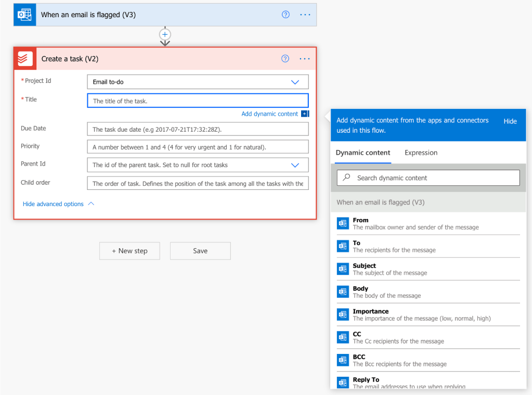The height and width of the screenshot is (395, 532).
Task: Open the ellipsis menu on the trigger step
Action: 304,15
